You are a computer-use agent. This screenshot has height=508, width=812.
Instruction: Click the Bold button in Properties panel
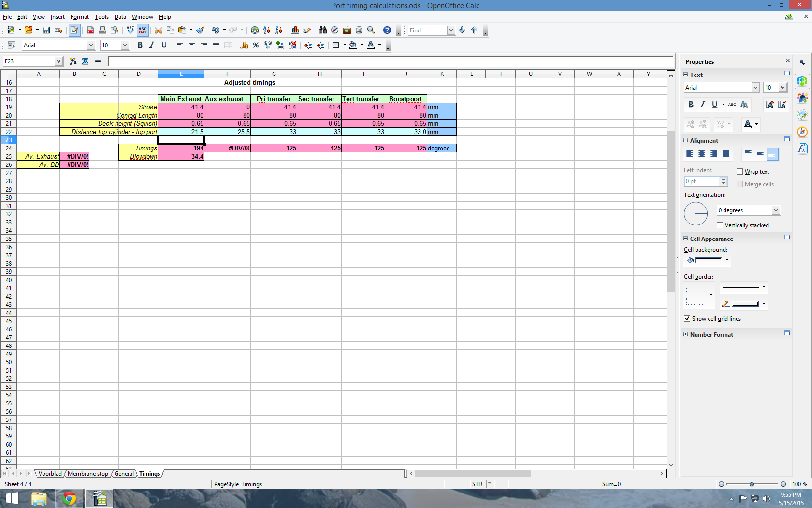(691, 105)
